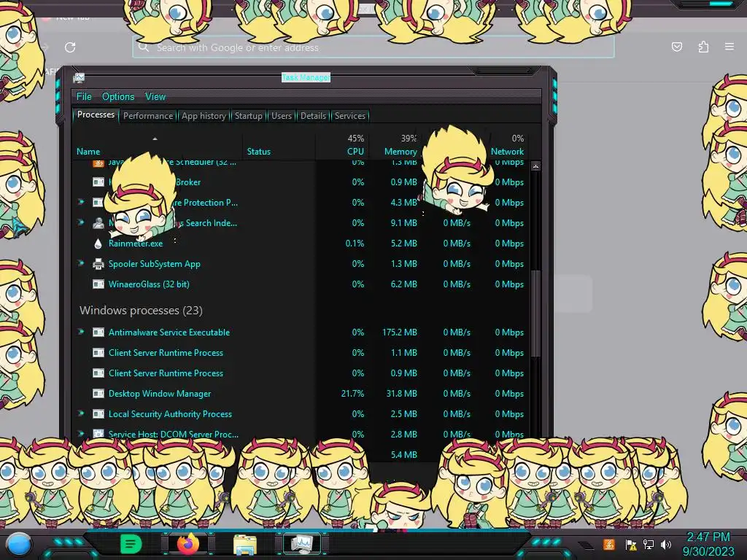Sort processes by the CPU column header
The height and width of the screenshot is (560, 747).
[x=342, y=146]
